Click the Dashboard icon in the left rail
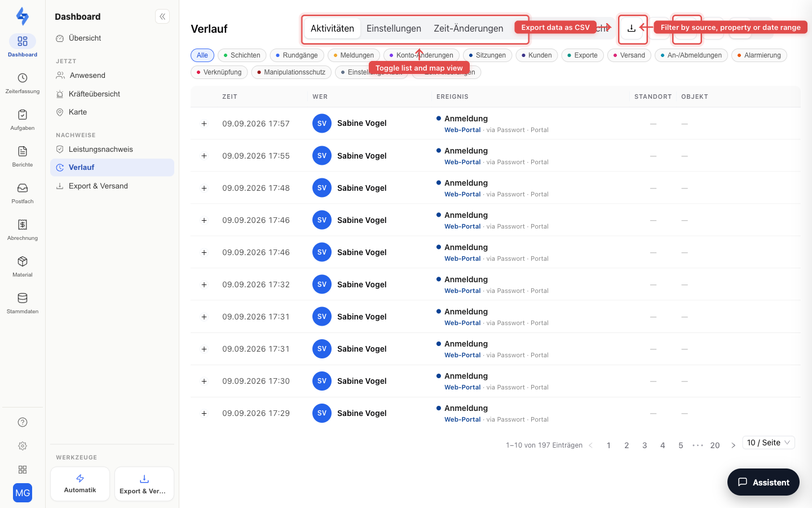This screenshot has width=812, height=508. click(x=23, y=46)
